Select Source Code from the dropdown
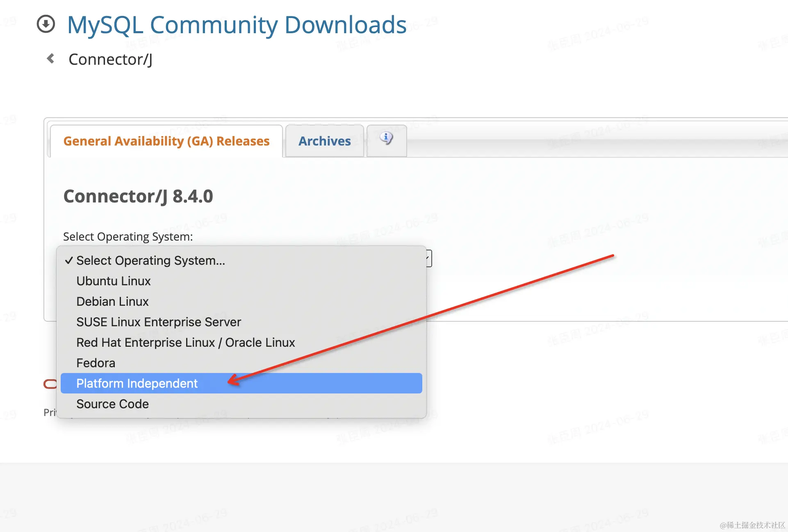 pyautogui.click(x=112, y=404)
